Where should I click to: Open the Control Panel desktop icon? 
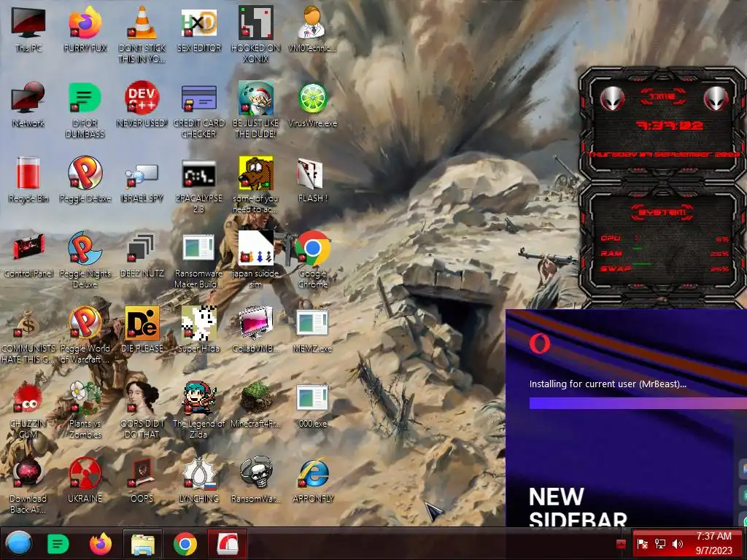28,255
